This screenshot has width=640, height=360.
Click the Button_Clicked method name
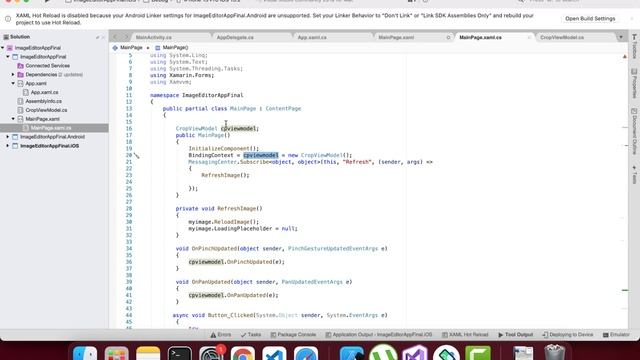click(231, 315)
